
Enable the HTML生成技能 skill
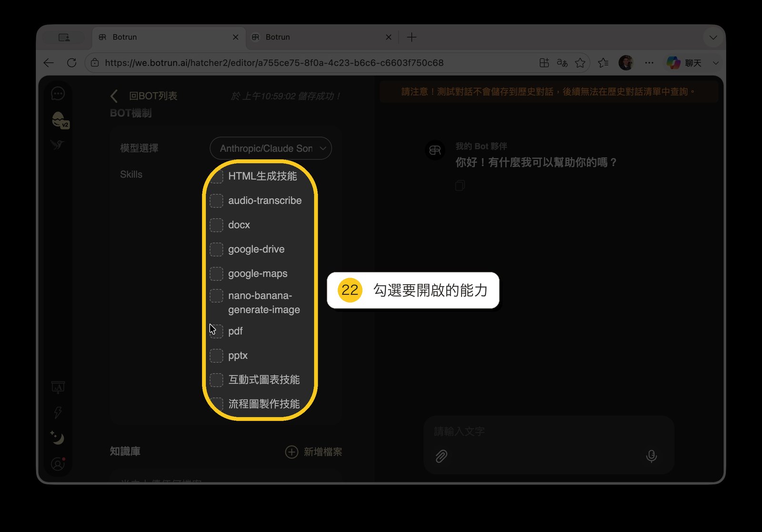(x=217, y=176)
